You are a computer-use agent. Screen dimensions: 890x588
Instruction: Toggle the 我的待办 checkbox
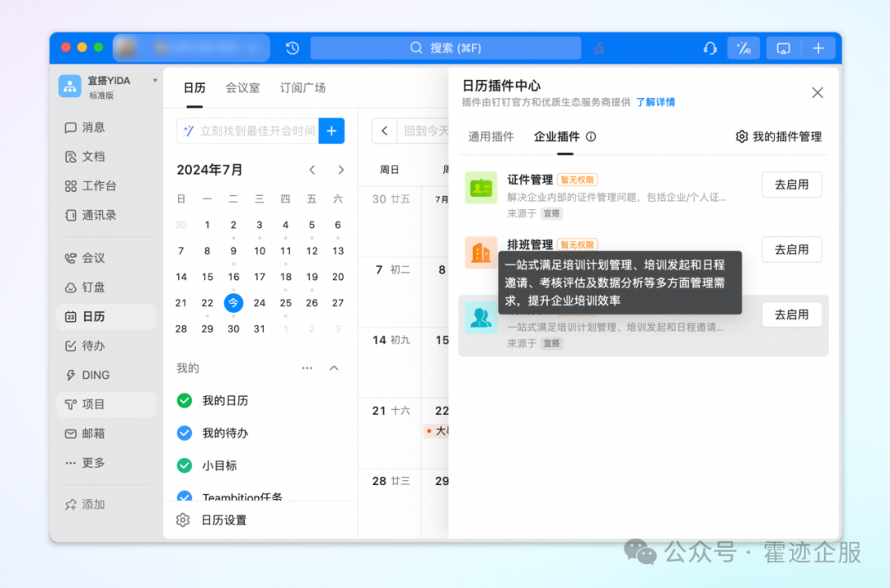[185, 433]
